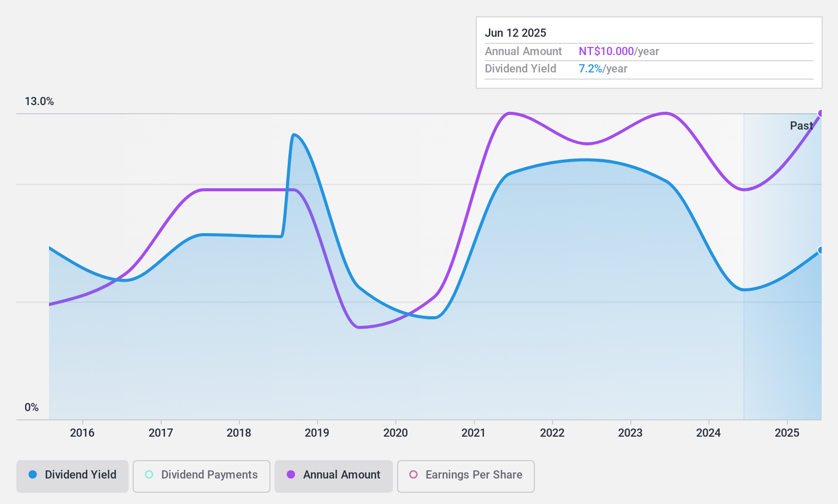
Task: Click the 2021 x-axis label
Action: [x=474, y=433]
